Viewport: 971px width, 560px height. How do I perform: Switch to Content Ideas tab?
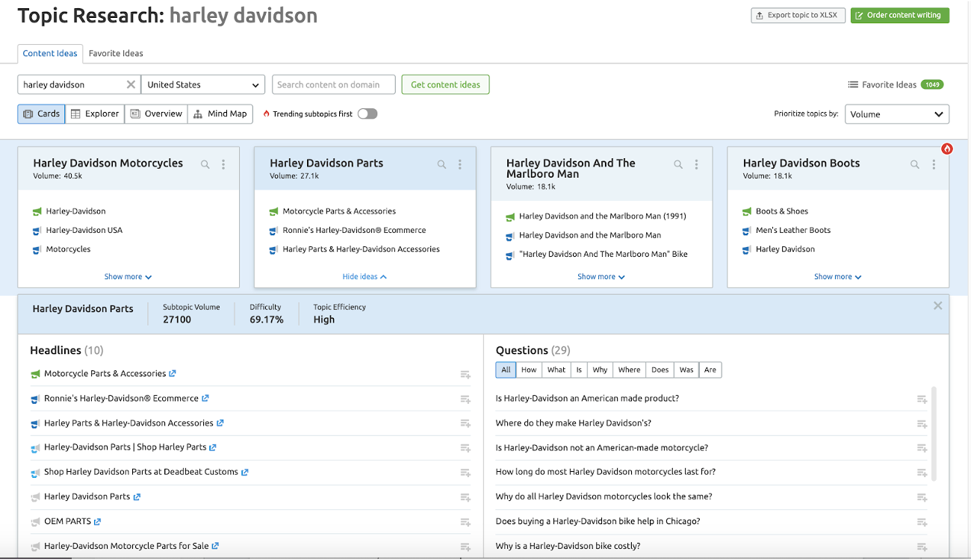[x=50, y=54]
